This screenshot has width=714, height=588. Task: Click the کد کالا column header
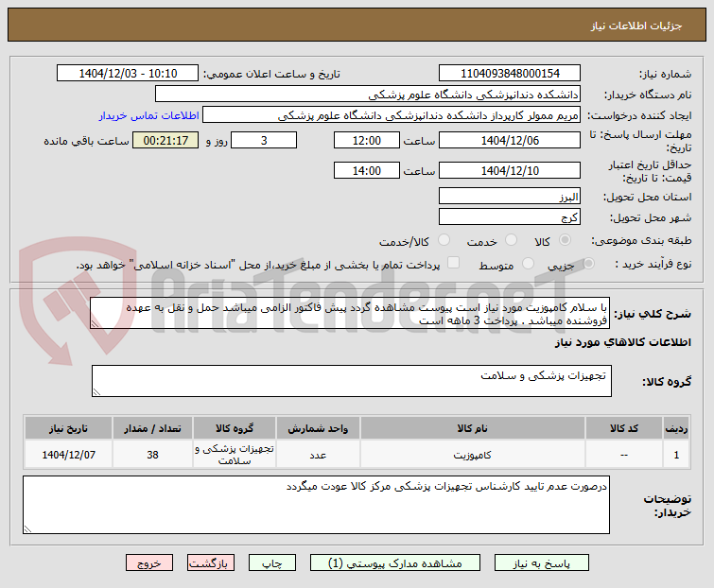tap(624, 428)
